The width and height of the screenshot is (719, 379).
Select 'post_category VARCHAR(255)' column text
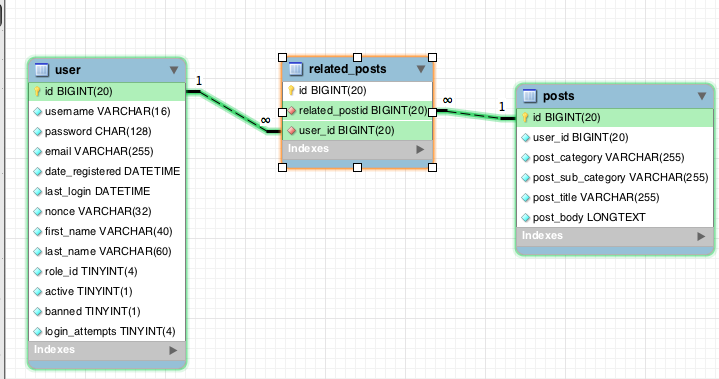(608, 158)
